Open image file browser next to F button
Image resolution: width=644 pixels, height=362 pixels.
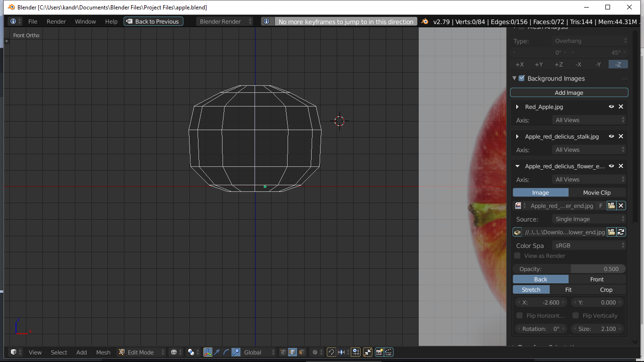coord(611,206)
